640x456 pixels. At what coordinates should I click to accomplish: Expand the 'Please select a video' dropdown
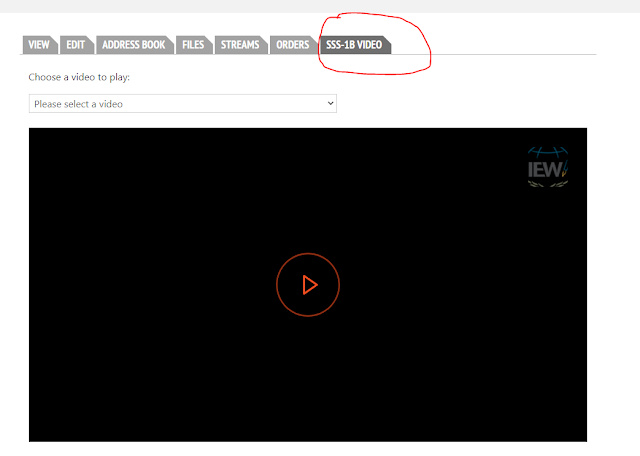tap(183, 104)
